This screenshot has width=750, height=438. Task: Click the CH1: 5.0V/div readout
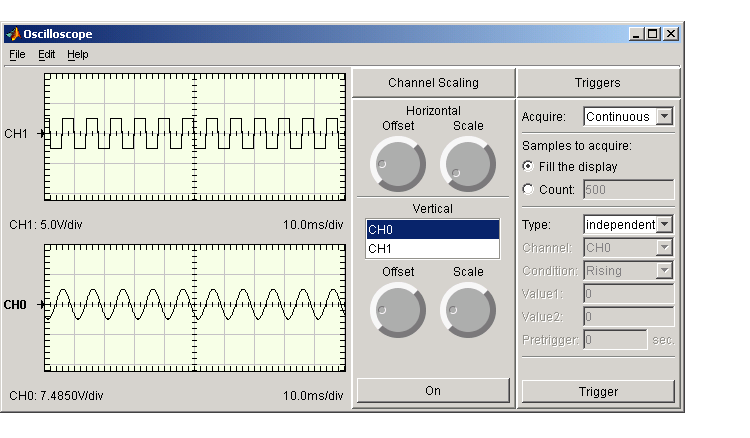coord(46,225)
